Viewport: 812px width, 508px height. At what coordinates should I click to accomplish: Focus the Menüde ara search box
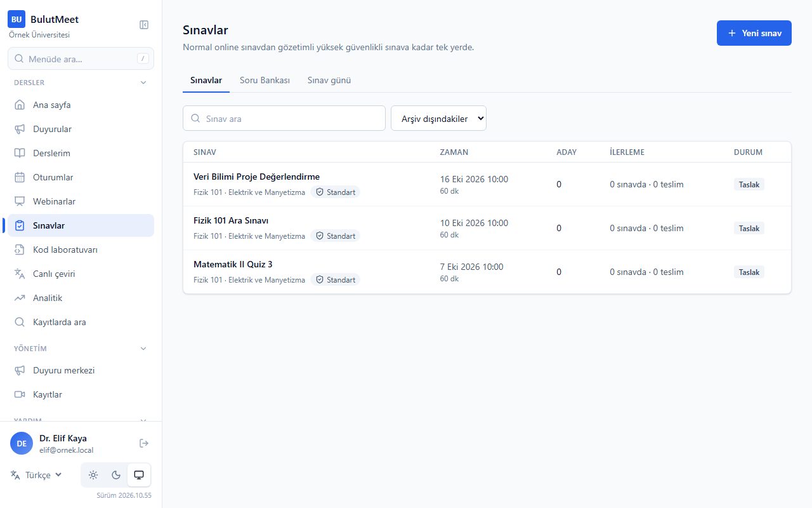81,58
